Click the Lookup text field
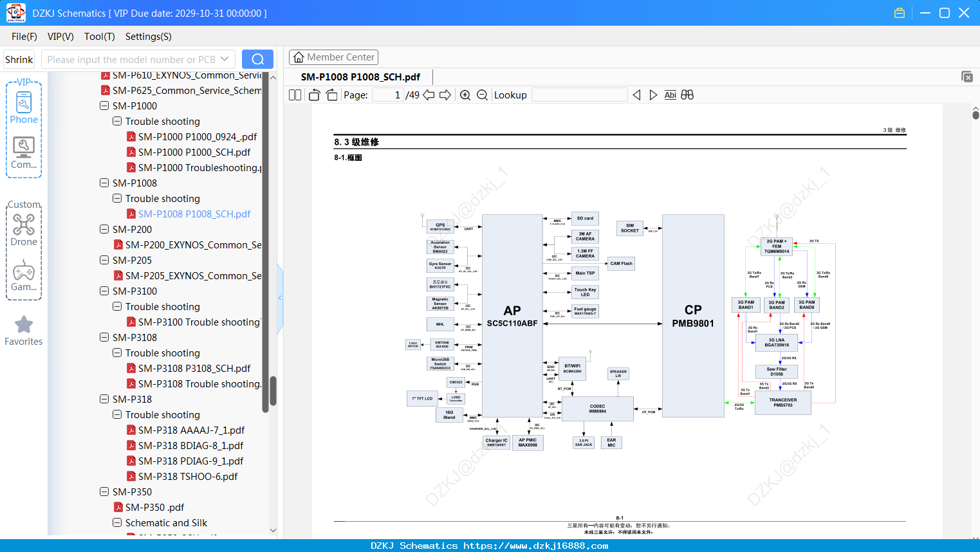 point(580,95)
